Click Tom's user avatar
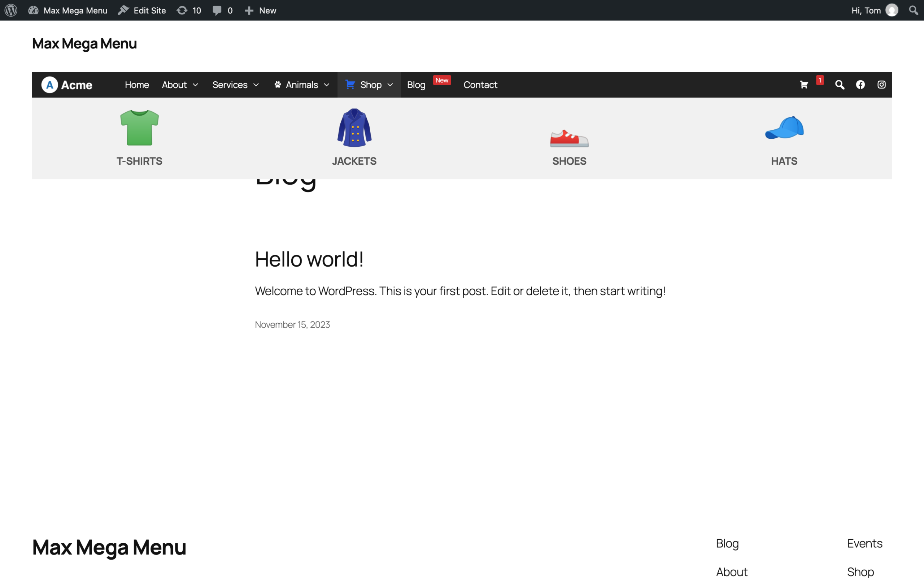The height and width of the screenshot is (578, 924). (892, 10)
